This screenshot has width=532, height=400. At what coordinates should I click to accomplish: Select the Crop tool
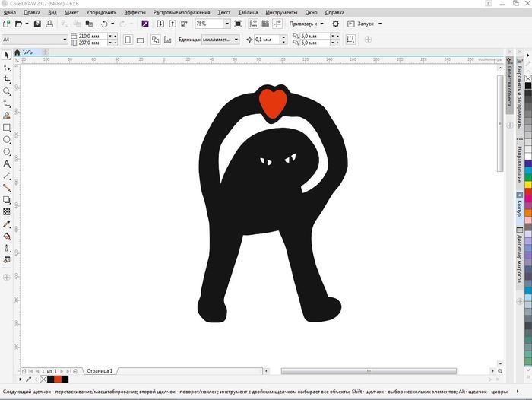point(7,79)
